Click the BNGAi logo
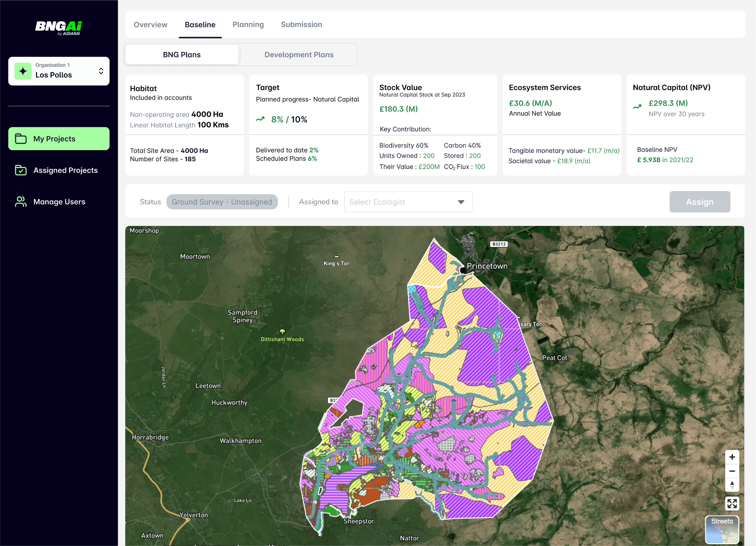The image size is (756, 546). click(x=59, y=28)
